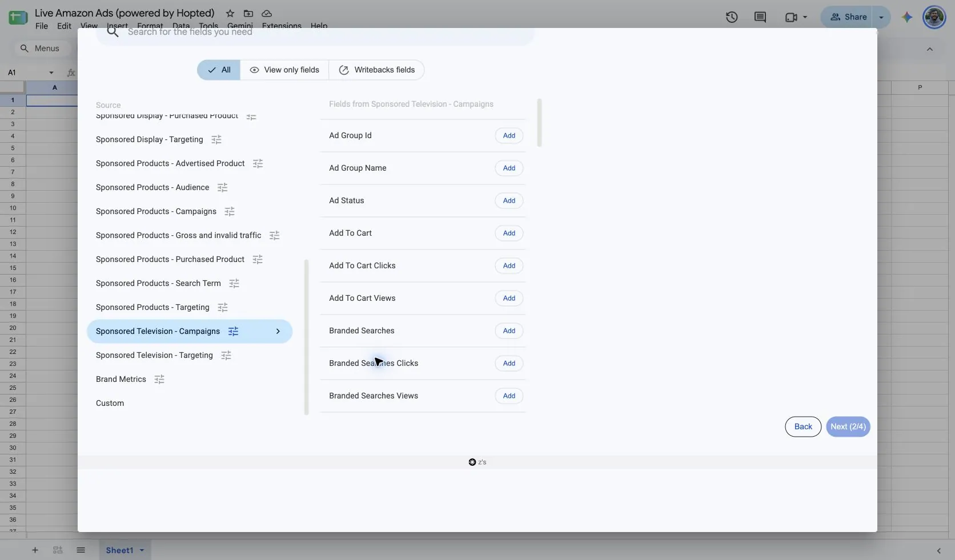Add a new sheet with plus button
This screenshot has height=560, width=955.
35,550
